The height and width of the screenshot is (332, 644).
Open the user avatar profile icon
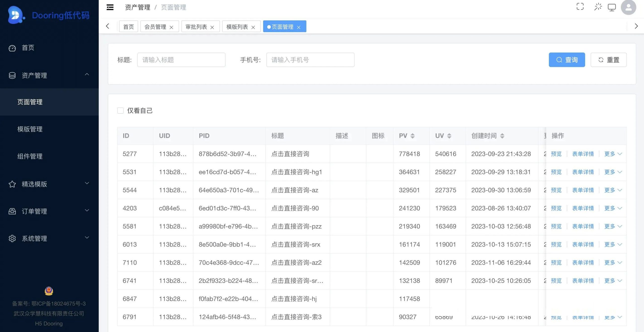pyautogui.click(x=628, y=7)
